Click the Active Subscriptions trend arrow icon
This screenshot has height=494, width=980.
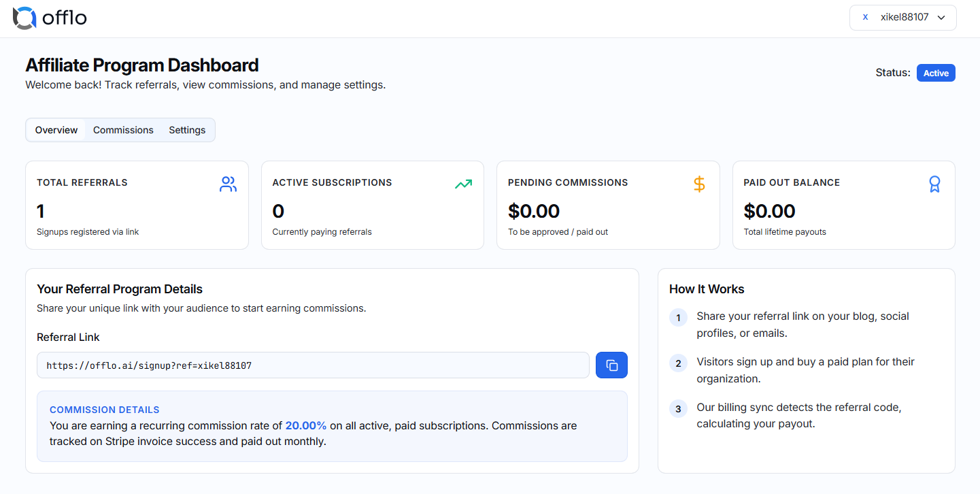[x=464, y=184]
